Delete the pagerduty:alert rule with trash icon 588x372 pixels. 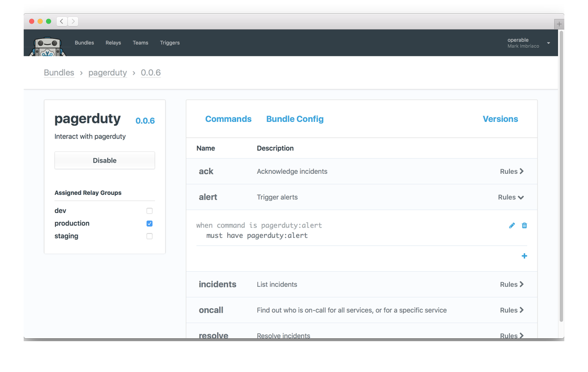click(x=524, y=226)
